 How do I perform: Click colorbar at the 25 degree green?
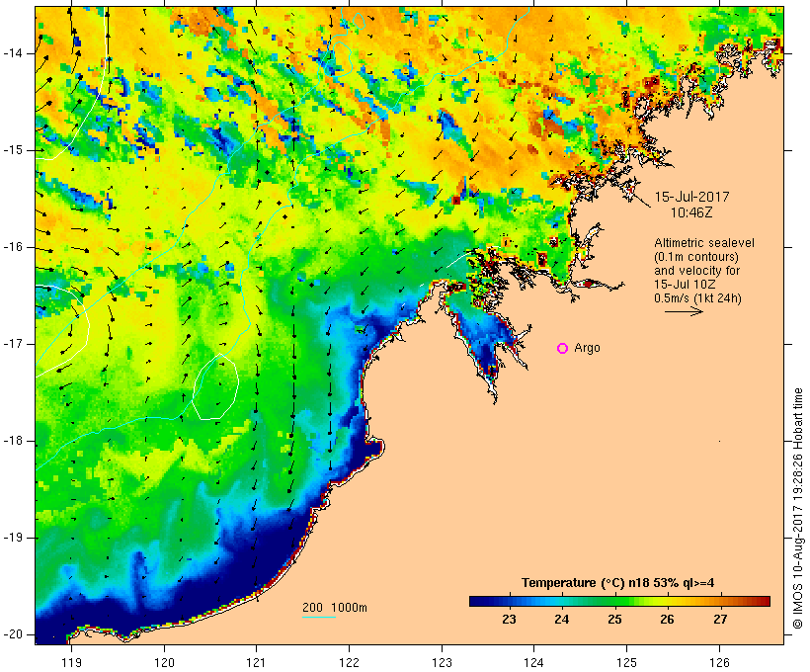614,601
